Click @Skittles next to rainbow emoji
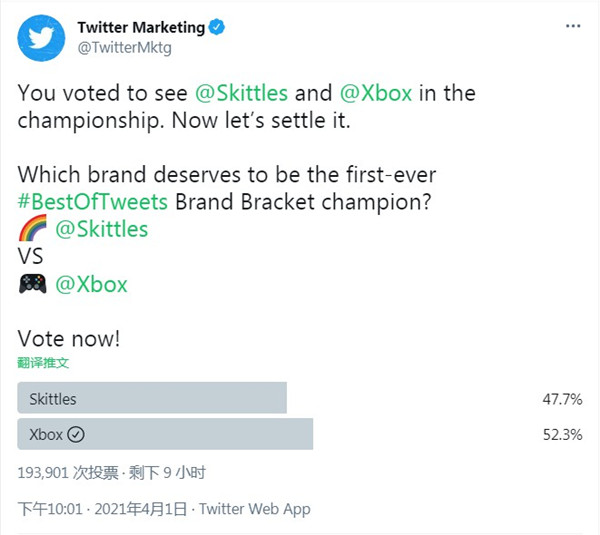The image size is (600, 535). (101, 229)
